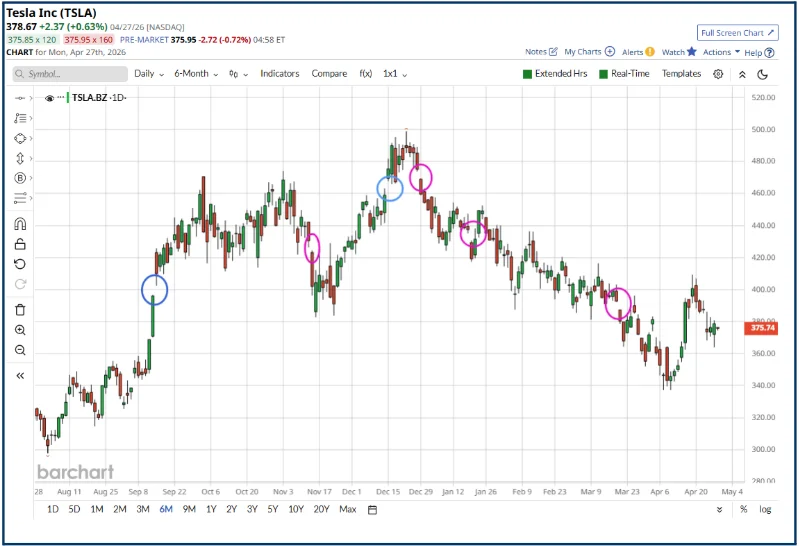Redo last chart action
The image size is (799, 546).
[20, 284]
